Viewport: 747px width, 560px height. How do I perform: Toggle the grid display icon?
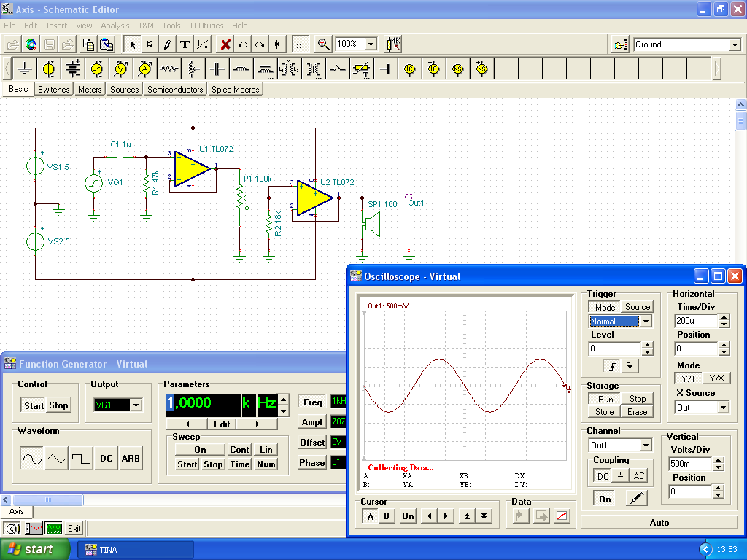(x=301, y=44)
